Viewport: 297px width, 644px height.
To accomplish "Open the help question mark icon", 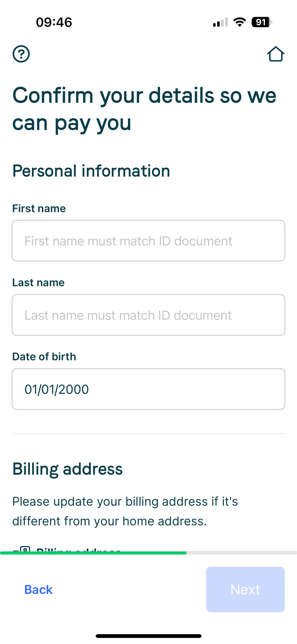I will click(21, 54).
